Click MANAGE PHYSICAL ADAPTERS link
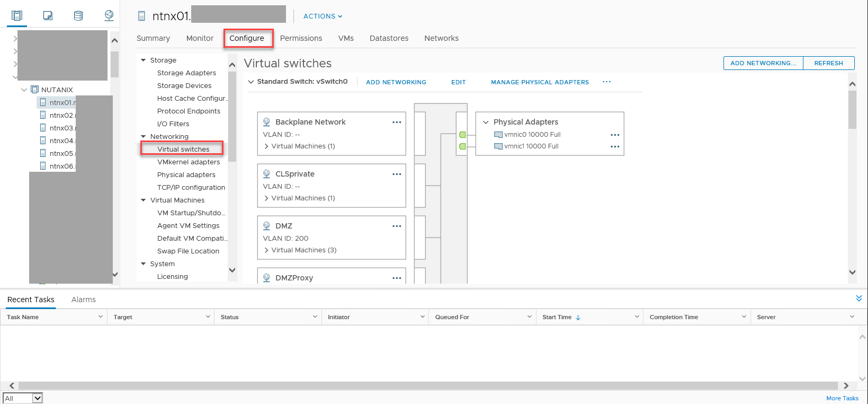Image resolution: width=868 pixels, height=404 pixels. (x=540, y=82)
